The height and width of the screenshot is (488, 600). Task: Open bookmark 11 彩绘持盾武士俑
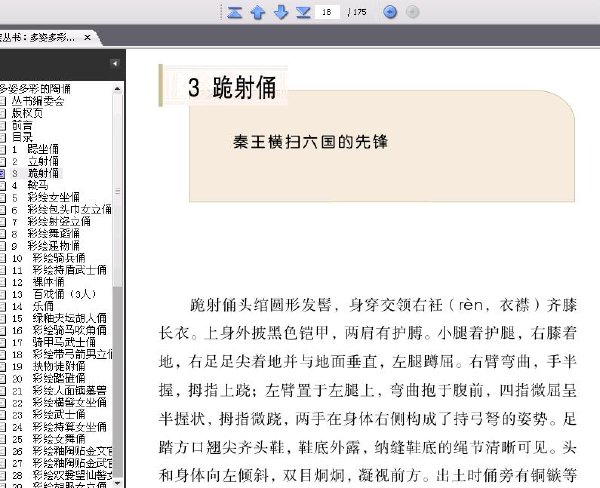59,270
